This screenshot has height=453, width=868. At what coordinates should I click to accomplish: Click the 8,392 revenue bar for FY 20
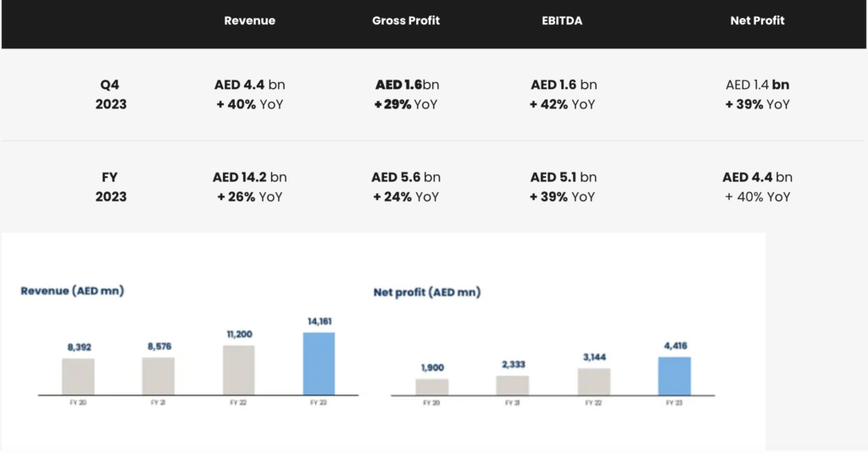[x=78, y=376]
